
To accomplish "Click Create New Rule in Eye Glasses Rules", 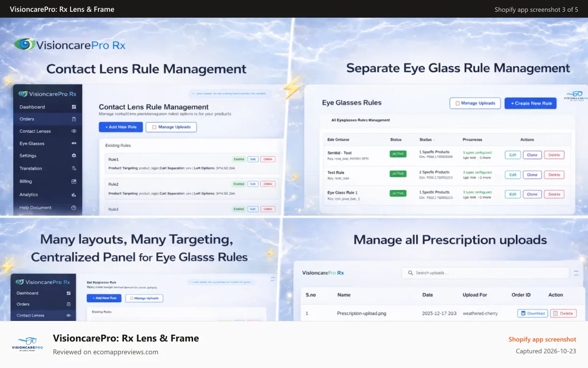I will pos(531,103).
